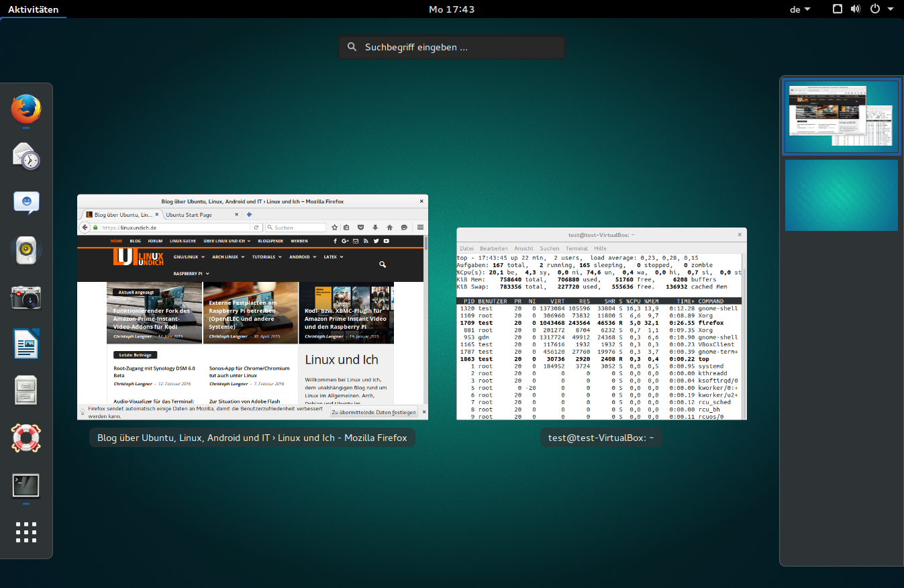Image resolution: width=904 pixels, height=588 pixels.
Task: Open the Firefox hamburger menu
Action: tap(420, 228)
